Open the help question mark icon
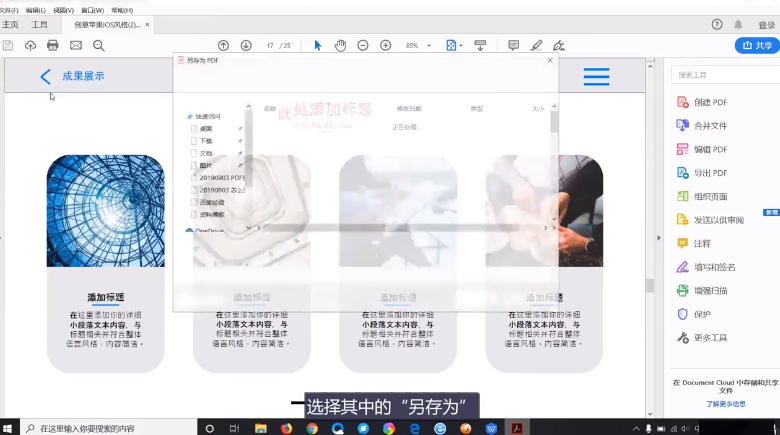Screen dimensions: 780x435 (717, 24)
